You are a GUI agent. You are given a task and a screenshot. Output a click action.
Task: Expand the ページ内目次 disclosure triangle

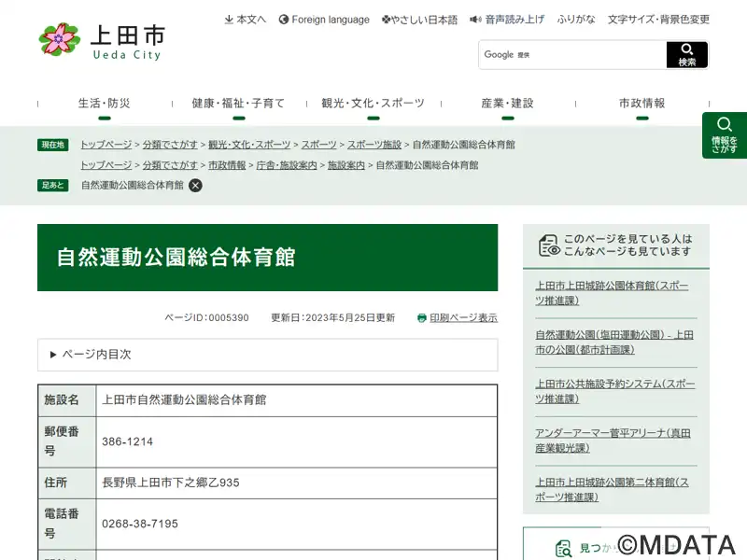53,355
